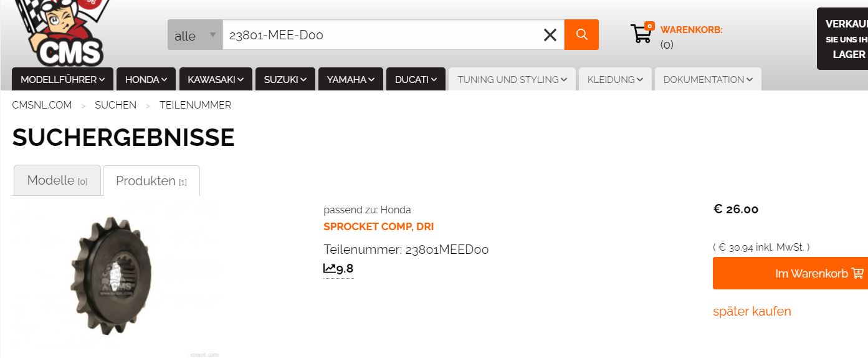
Task: Open the Kawasaki menu
Action: (x=216, y=79)
